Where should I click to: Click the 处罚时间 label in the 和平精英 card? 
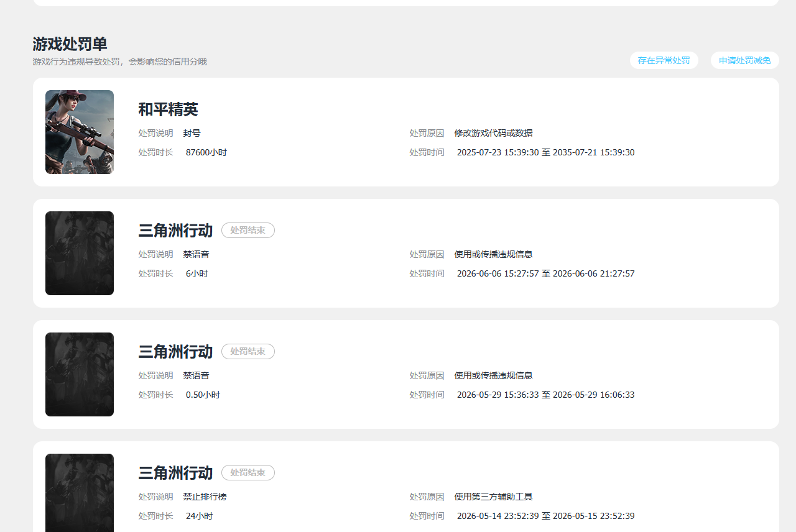click(x=427, y=152)
